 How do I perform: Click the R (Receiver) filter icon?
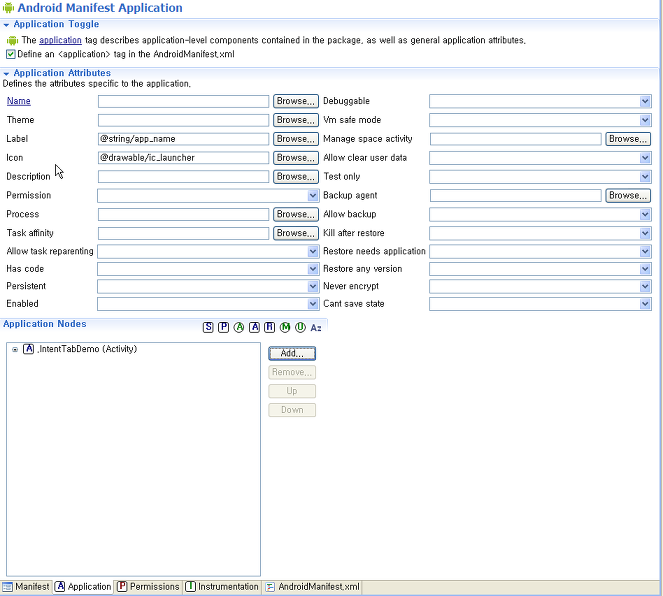pyautogui.click(x=269, y=327)
